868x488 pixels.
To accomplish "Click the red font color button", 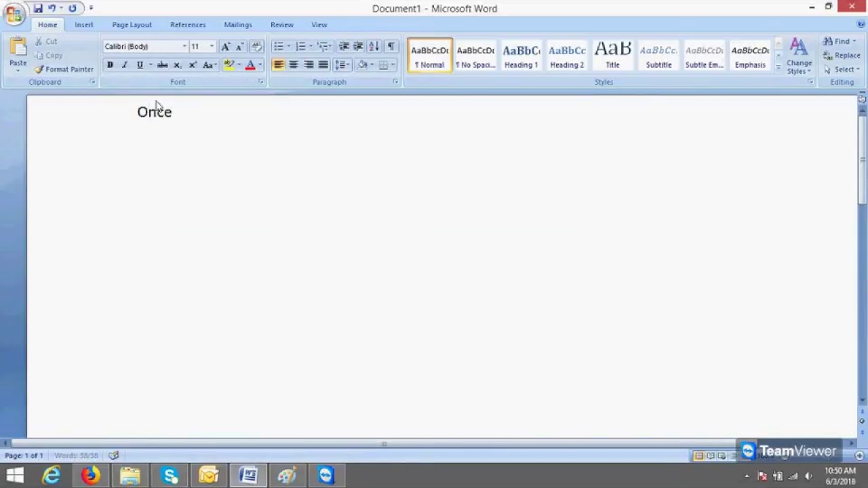I will [250, 65].
